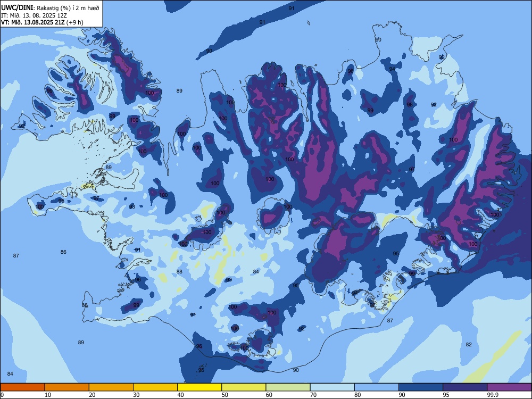Screen dimensions: 532x399
Task: Click the '30' tick label on legend
Action: [136, 395]
